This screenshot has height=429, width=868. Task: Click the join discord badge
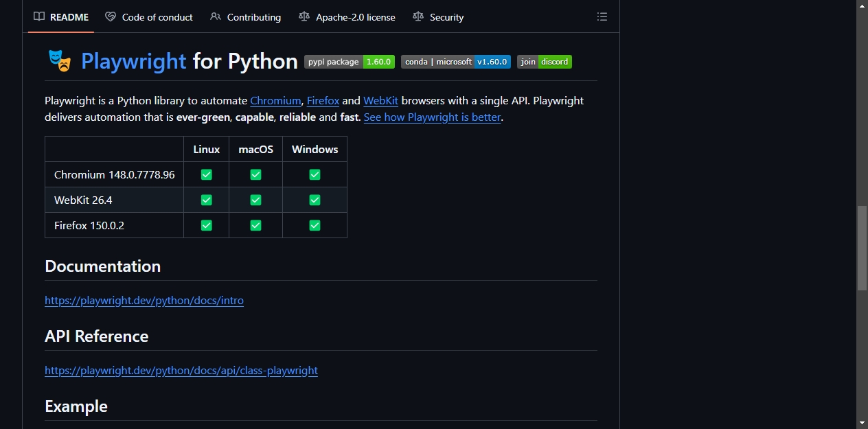pos(545,62)
